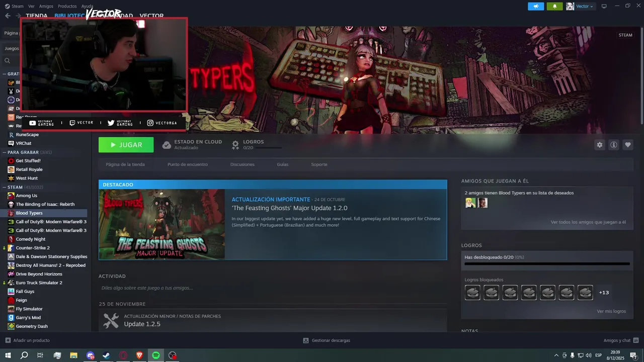Show the +13 more locked achievements

click(x=604, y=292)
